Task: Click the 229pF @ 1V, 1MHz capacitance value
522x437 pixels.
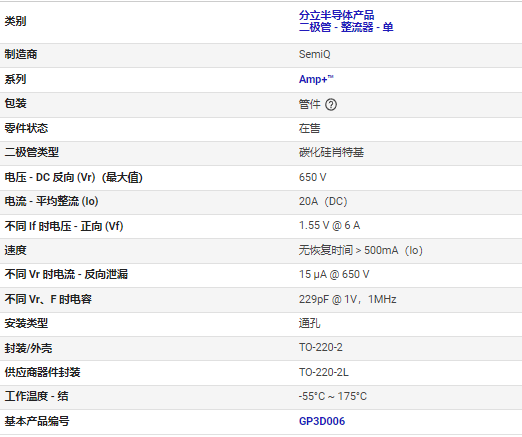Action: click(x=348, y=299)
